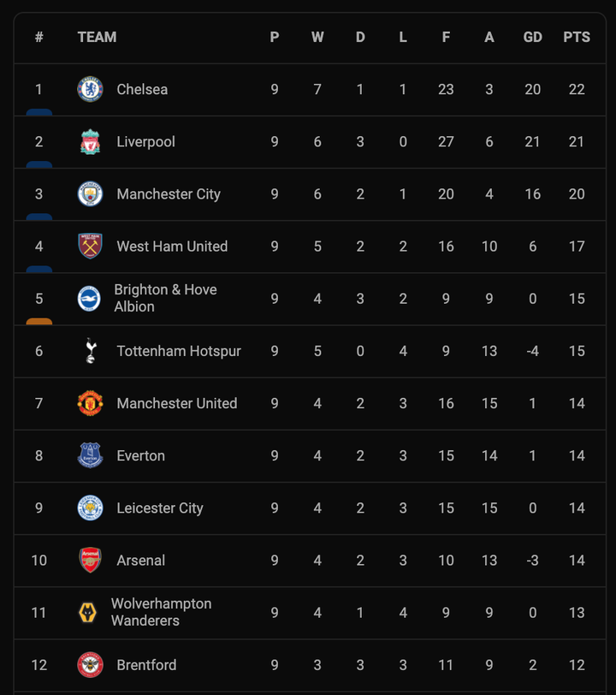Open the Chelsea team name link
This screenshot has width=616, height=695.
[x=142, y=89]
